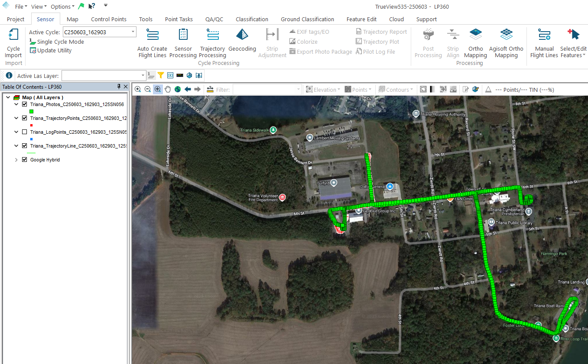Close the Table Of Contents panel
The height and width of the screenshot is (364, 588).
point(126,87)
